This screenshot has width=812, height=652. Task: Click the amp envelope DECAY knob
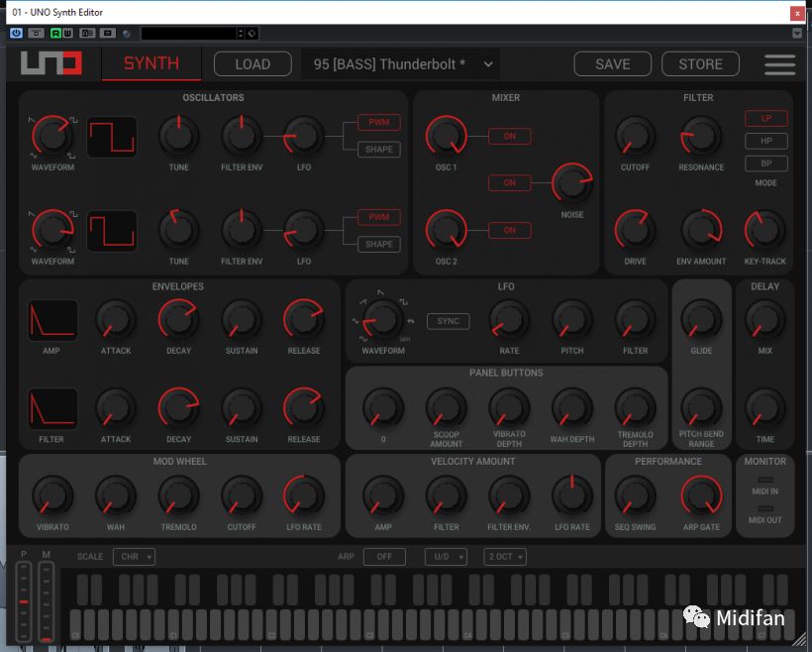[x=178, y=319]
